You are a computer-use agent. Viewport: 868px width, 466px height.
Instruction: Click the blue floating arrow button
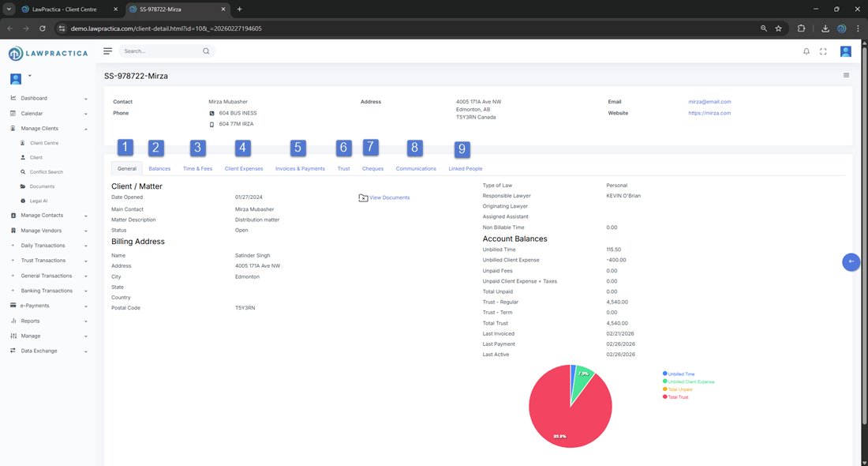click(851, 261)
